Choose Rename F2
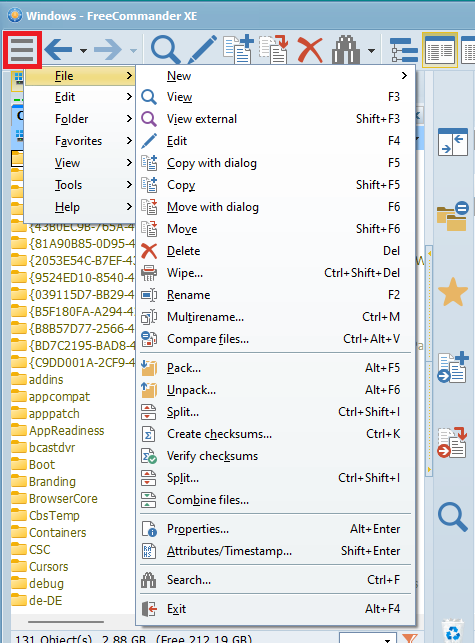Screen dimensions: 475x643 275,295
